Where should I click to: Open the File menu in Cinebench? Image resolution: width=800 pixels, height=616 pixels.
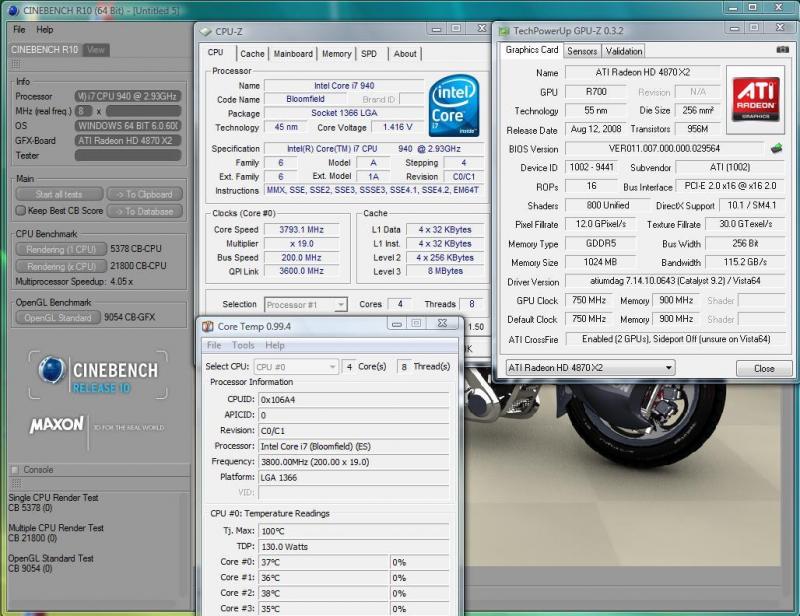[x=19, y=30]
